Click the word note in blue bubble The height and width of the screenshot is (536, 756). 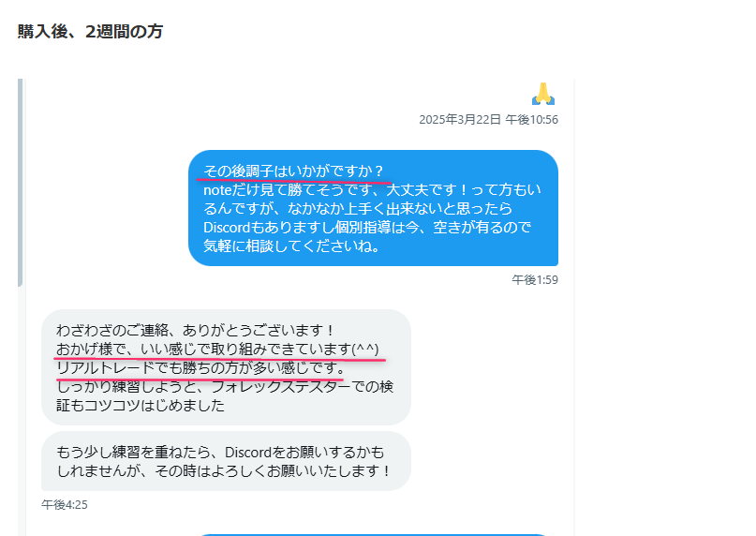click(217, 190)
